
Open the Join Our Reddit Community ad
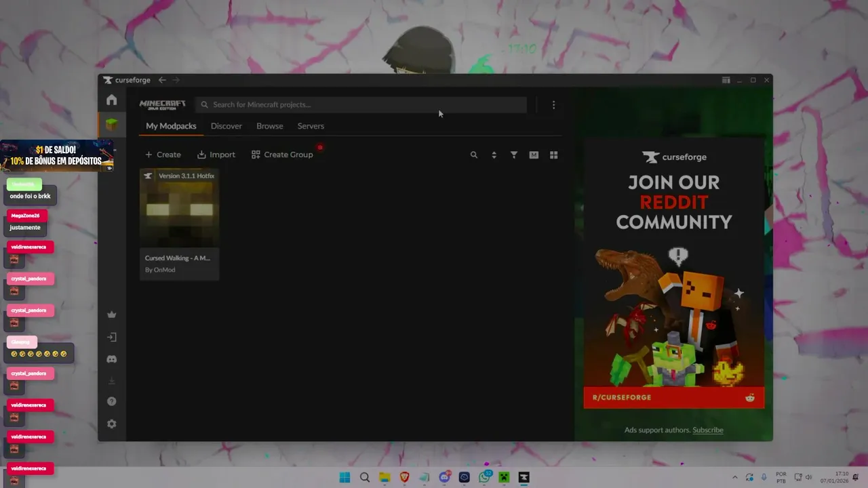(x=673, y=273)
